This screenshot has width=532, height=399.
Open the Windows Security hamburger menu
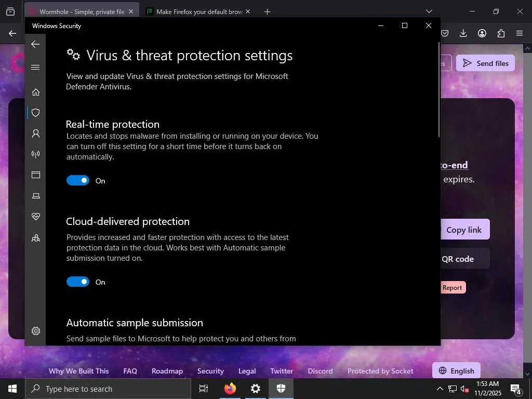tap(35, 67)
